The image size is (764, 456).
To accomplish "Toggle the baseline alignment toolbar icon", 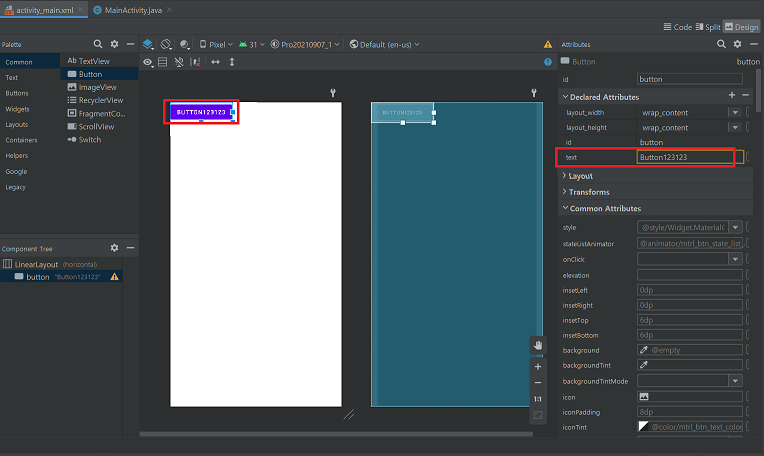I will 163,62.
